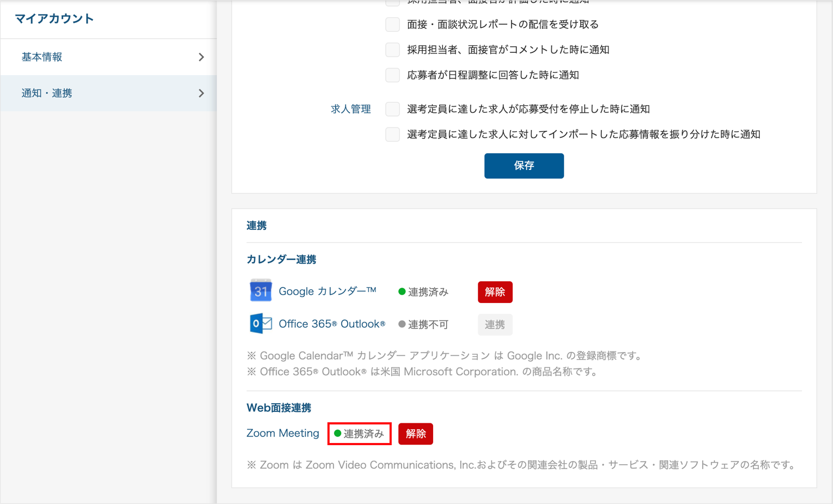The height and width of the screenshot is (504, 833).
Task: Open the 通知・連携 menu item
Action: pyautogui.click(x=108, y=93)
